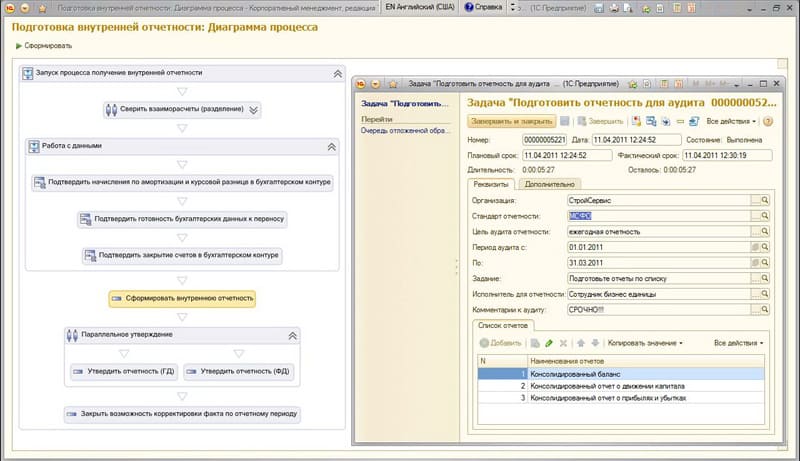The image size is (800, 461).
Task: Click the Завершить и закрыть button
Action: point(512,121)
